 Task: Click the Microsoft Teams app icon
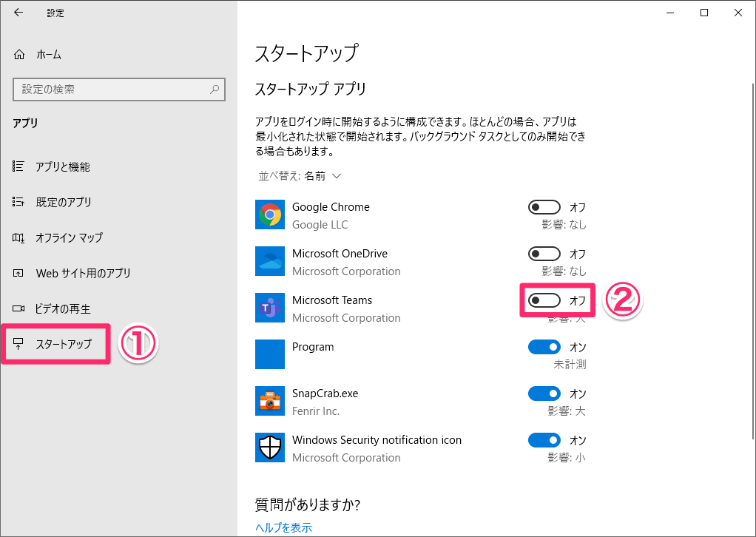(x=269, y=308)
